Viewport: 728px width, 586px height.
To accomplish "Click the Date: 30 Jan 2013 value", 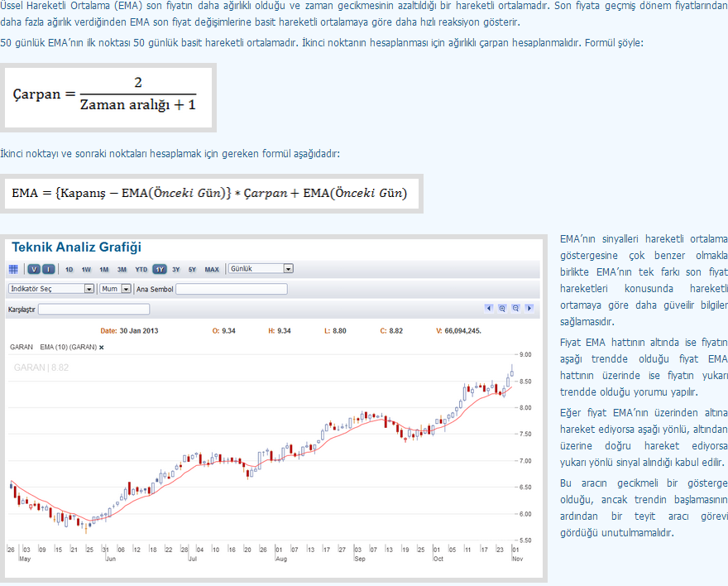I will click(129, 331).
